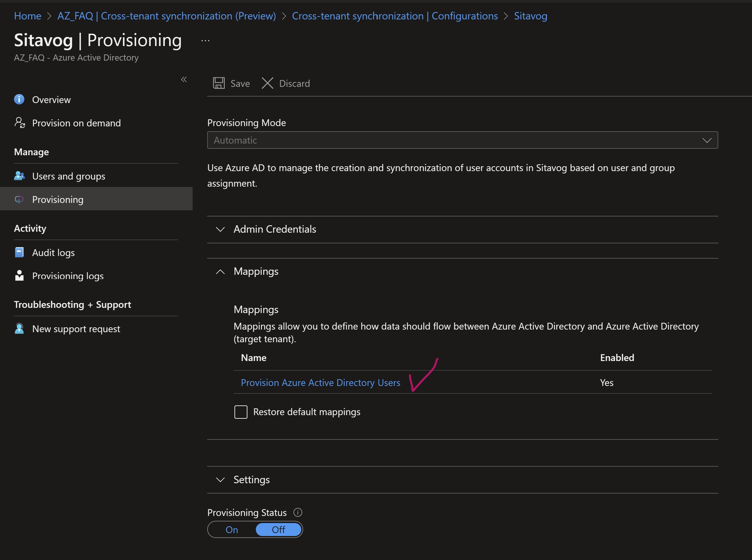
Task: Click the Audit logs book icon
Action: click(x=19, y=252)
